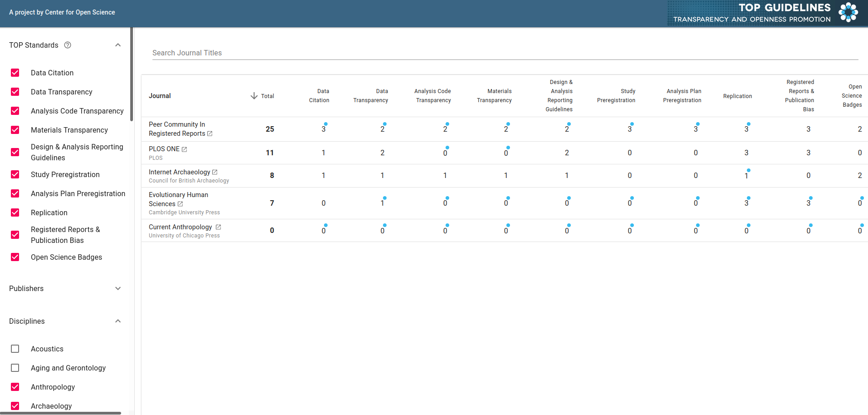Screen dimensions: 868x415
Task: Sort by Design & Analysis Reporting Guidelines header
Action: click(x=559, y=96)
